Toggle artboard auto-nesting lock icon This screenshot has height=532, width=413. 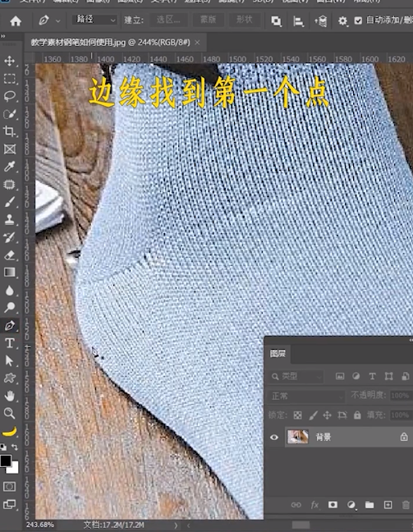coord(342,415)
